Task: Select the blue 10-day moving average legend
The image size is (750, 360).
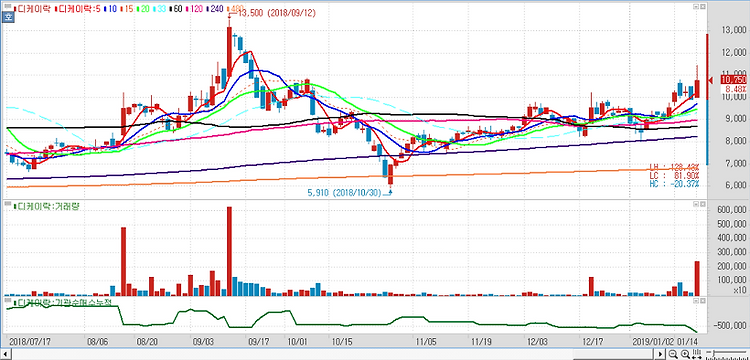Action: coord(110,9)
